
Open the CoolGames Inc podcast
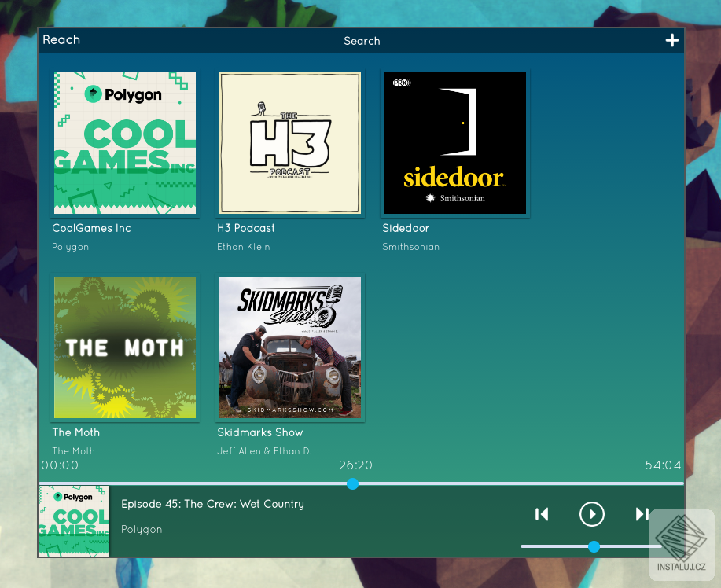pyautogui.click(x=124, y=143)
